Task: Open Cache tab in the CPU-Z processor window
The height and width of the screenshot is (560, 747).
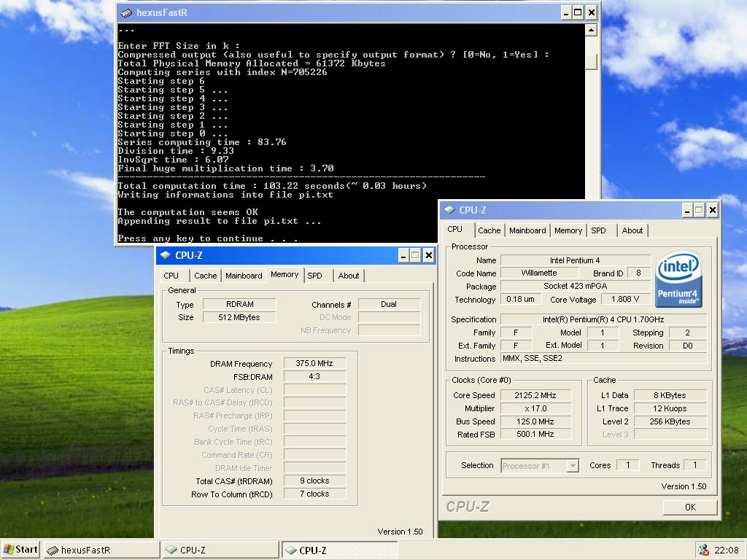Action: coord(489,230)
